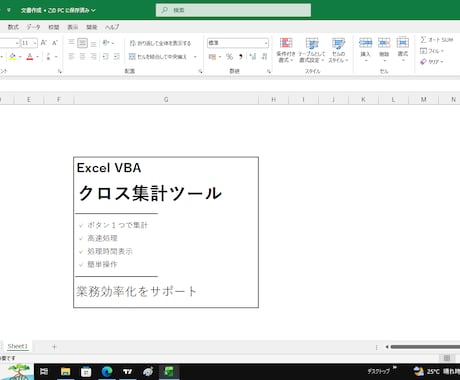The height and width of the screenshot is (380, 460).
Task: Click the decrease decimal icon
Action: tap(264, 57)
